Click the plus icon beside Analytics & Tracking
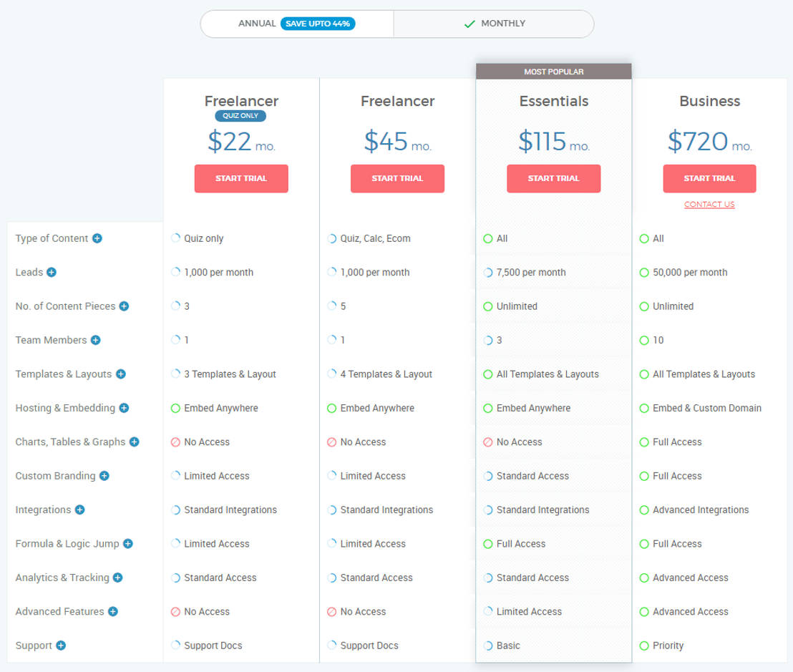793x672 pixels. (x=117, y=578)
